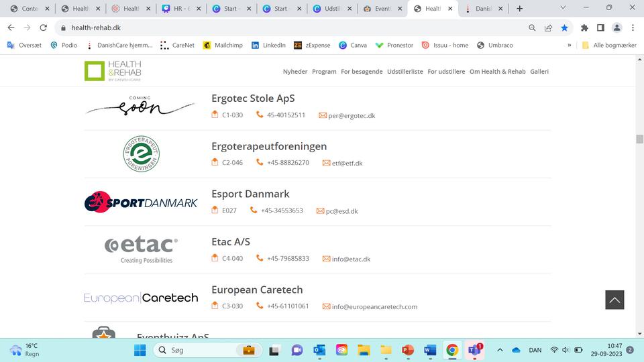The height and width of the screenshot is (362, 644).
Task: Open the Nyheder menu item
Action: tap(295, 72)
